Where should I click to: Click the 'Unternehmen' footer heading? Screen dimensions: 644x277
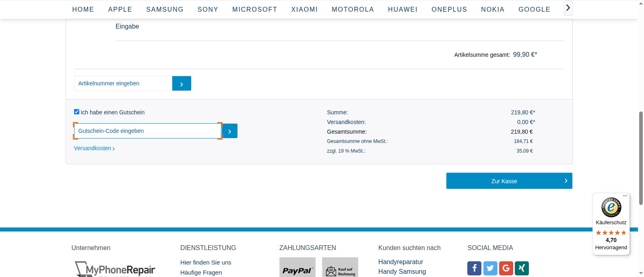91,248
